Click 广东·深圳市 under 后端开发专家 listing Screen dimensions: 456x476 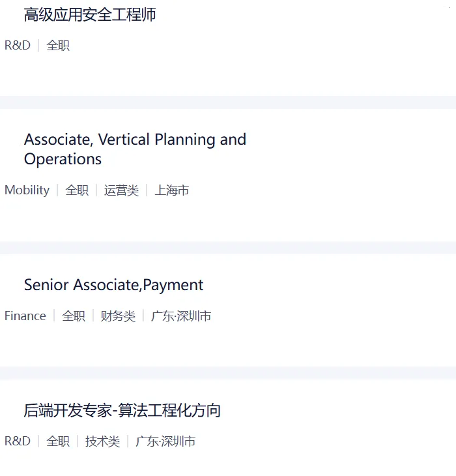[x=165, y=441]
